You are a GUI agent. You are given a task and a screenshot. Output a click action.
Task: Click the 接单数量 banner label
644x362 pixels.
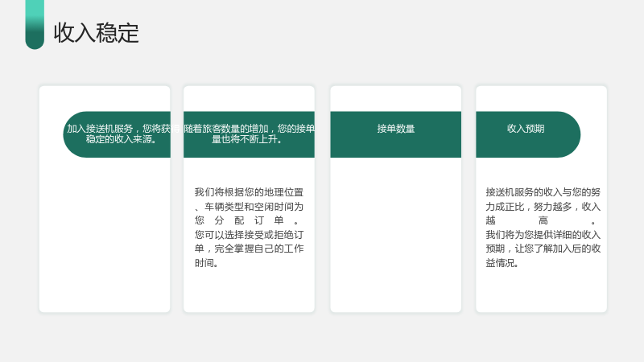pyautogui.click(x=396, y=129)
